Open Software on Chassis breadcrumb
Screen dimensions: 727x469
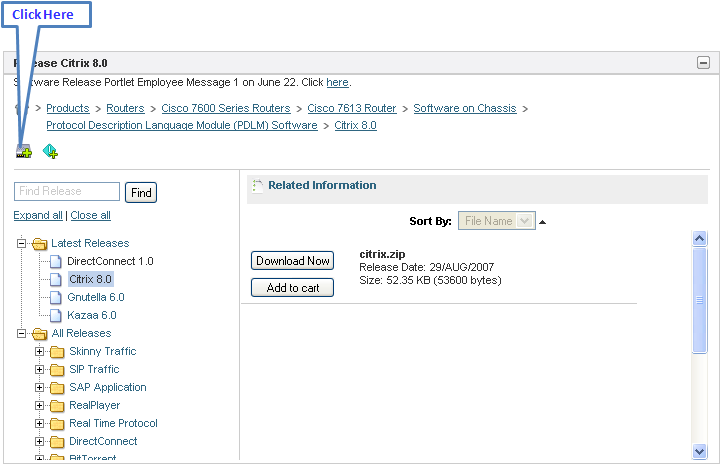pyautogui.click(x=465, y=108)
